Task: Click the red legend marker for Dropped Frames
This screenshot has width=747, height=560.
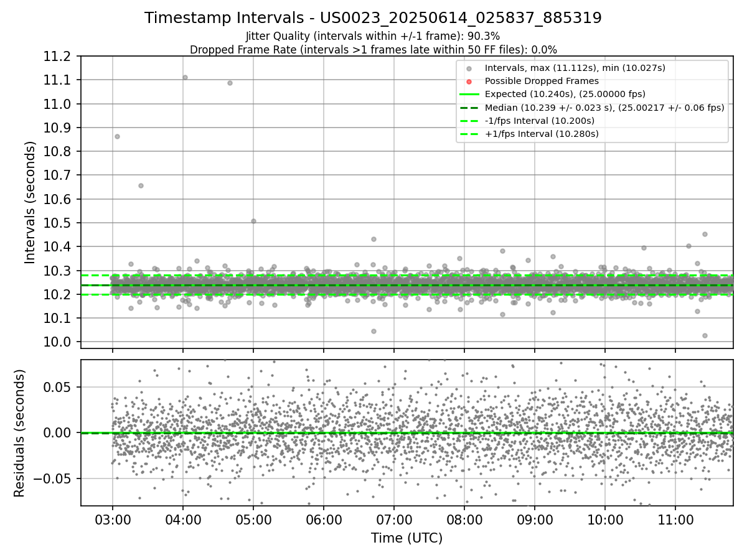Action: tap(469, 82)
